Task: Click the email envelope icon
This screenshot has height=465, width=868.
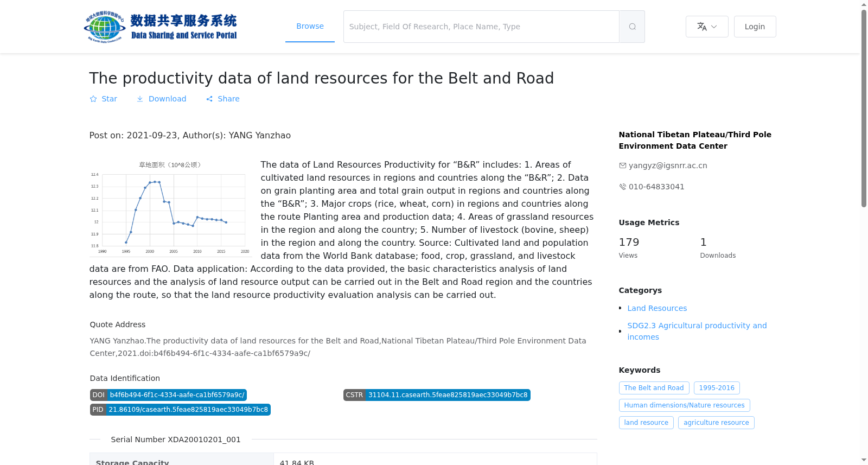Action: pos(623,165)
